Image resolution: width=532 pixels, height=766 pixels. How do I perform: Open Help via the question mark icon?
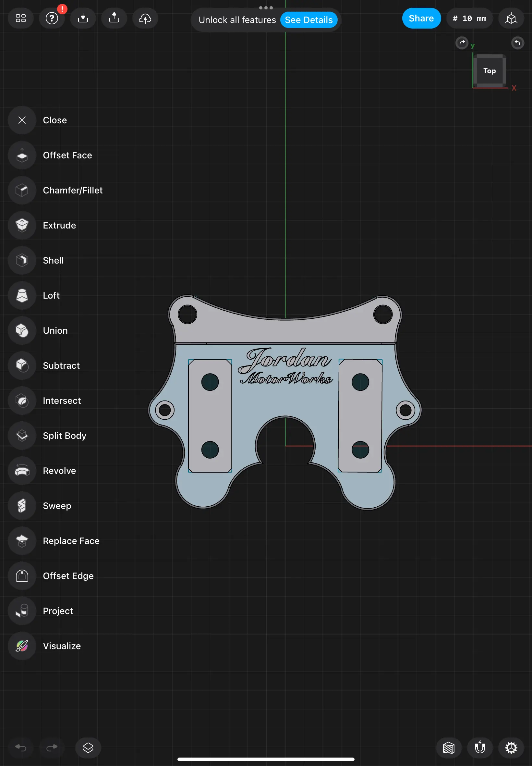[x=52, y=19]
